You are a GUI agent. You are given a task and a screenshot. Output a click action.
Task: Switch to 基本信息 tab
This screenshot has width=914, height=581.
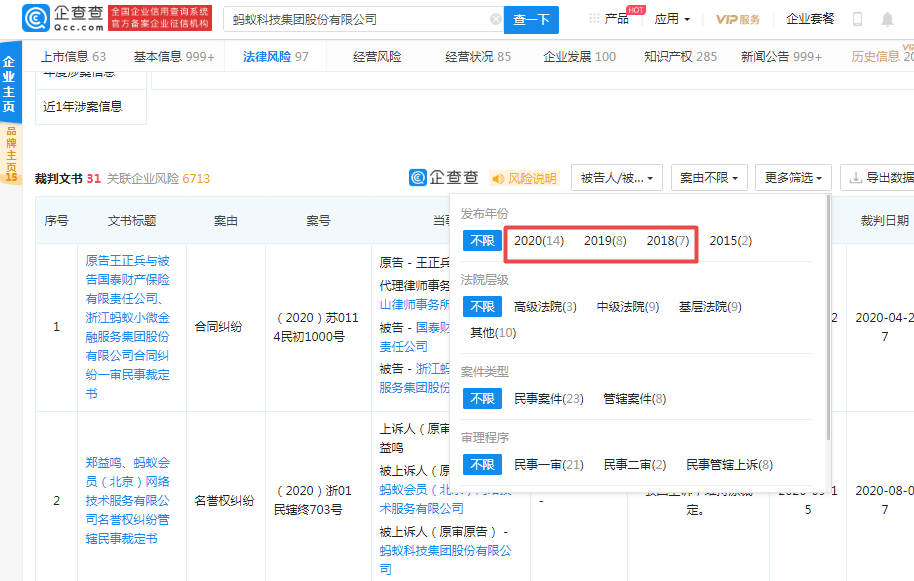[x=174, y=57]
